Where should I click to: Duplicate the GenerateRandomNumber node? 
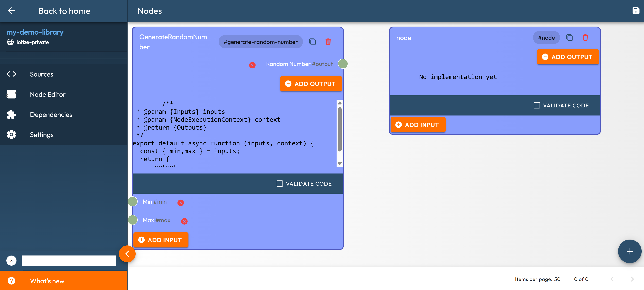click(312, 42)
